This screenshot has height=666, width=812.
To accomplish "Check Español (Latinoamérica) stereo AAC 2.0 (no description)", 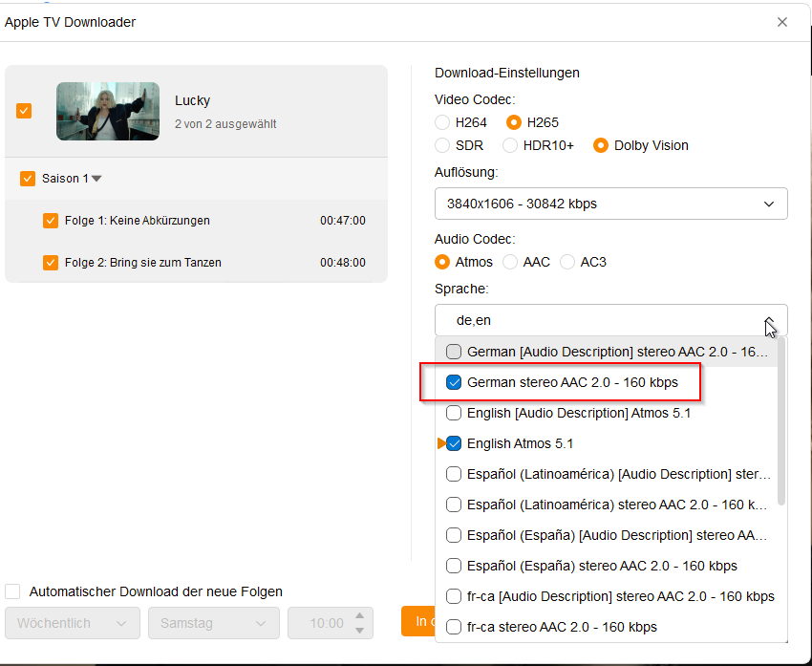I will point(454,505).
